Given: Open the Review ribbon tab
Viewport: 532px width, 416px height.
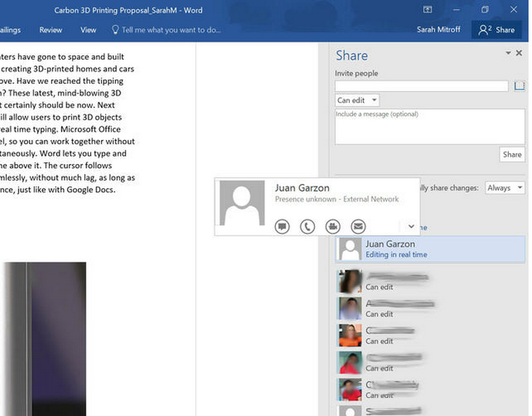Looking at the screenshot, I should pos(51,30).
